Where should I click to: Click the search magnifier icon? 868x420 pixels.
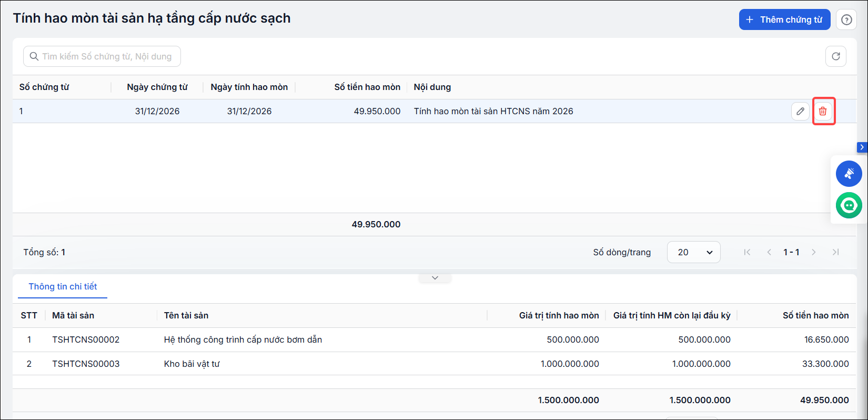click(34, 56)
